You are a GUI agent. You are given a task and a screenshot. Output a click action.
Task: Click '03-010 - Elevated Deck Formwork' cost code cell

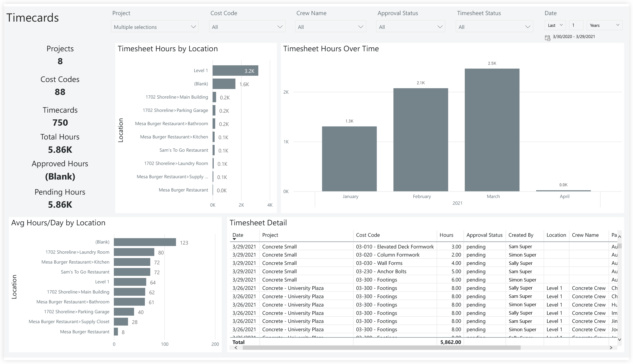pyautogui.click(x=395, y=246)
